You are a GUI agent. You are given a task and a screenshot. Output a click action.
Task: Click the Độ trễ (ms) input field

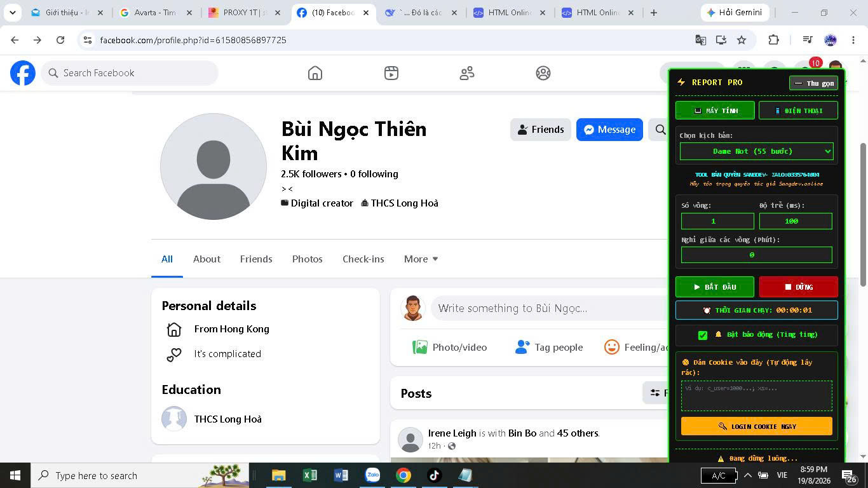796,221
